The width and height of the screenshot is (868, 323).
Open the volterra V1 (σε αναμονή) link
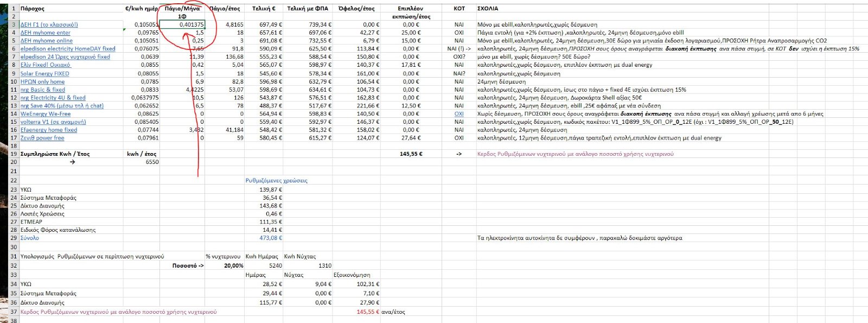tap(53, 122)
